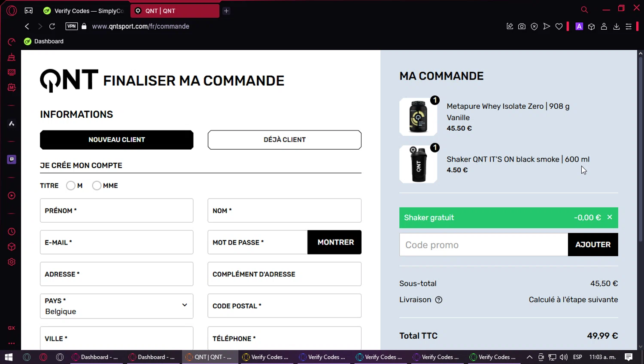Open the Player icon in sidebar
The height and width of the screenshot is (364, 644).
12,196
